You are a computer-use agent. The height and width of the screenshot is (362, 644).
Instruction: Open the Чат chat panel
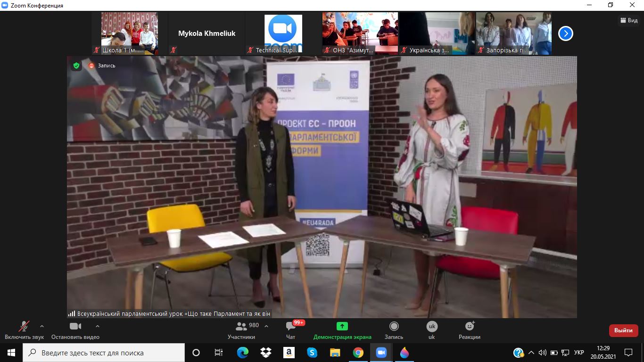(291, 330)
